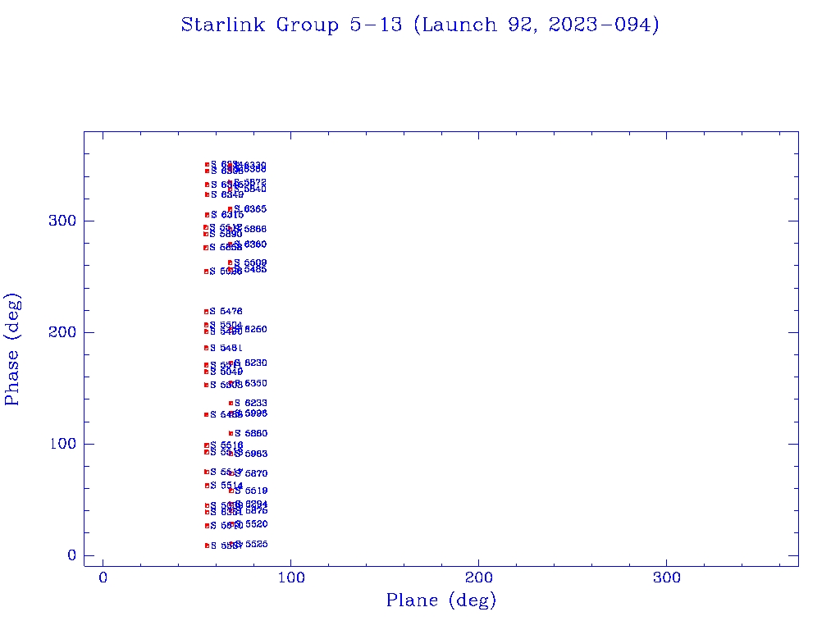Click the satellite label 'S 5870'
This screenshot has width=840, height=630.
[251, 473]
